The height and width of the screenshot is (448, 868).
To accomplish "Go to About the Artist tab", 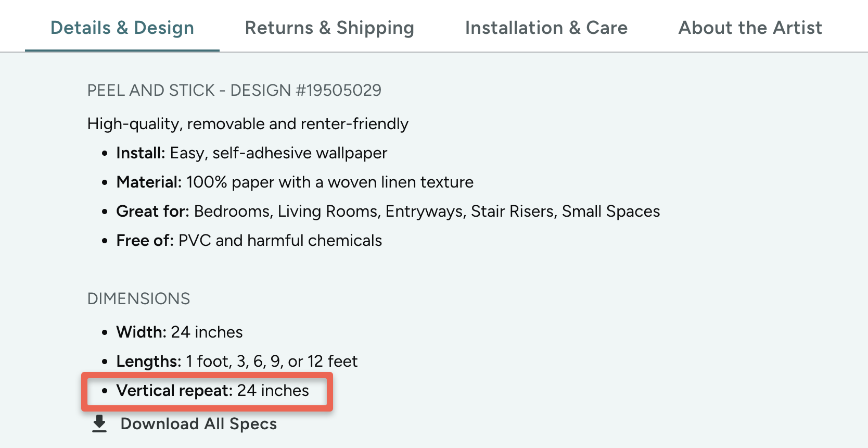I will point(750,28).
